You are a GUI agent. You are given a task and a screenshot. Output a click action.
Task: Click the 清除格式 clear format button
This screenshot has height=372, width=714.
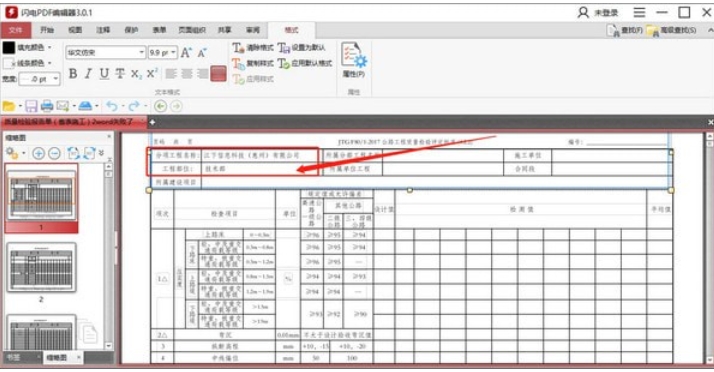point(253,47)
